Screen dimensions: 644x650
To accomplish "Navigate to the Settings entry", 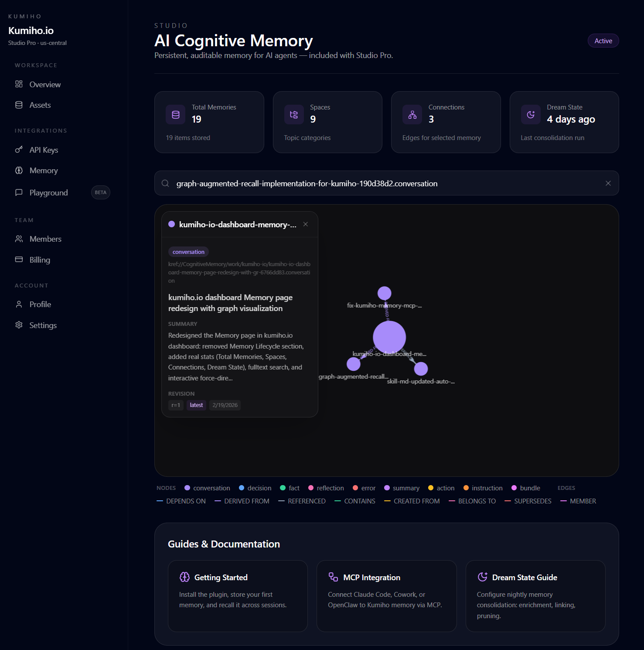I will [x=42, y=325].
